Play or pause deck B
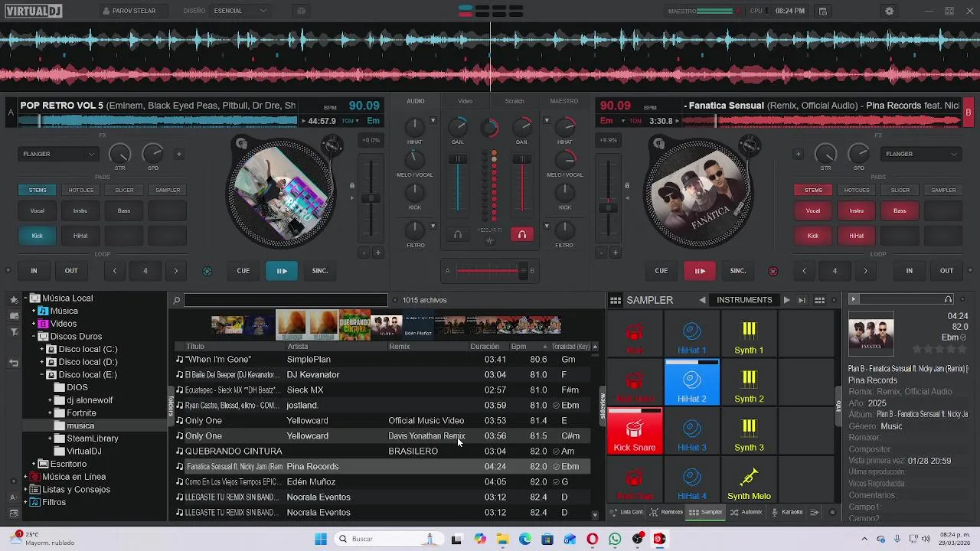This screenshot has height=551, width=980. click(700, 270)
